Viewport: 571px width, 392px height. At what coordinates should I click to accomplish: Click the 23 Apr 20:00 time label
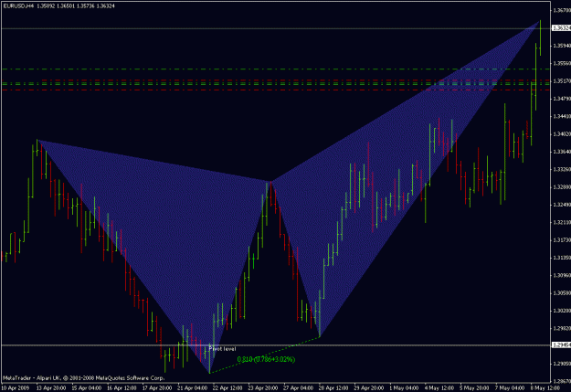coord(263,388)
